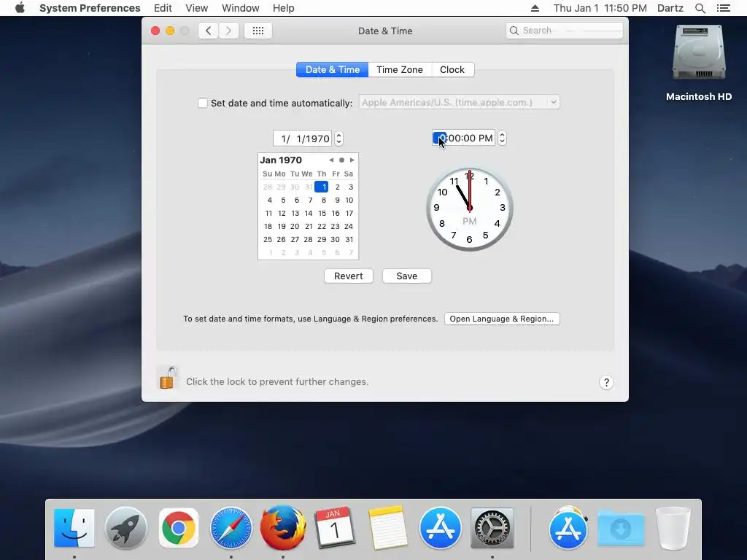
Task: Select January 31 in the calendar
Action: [x=349, y=239]
